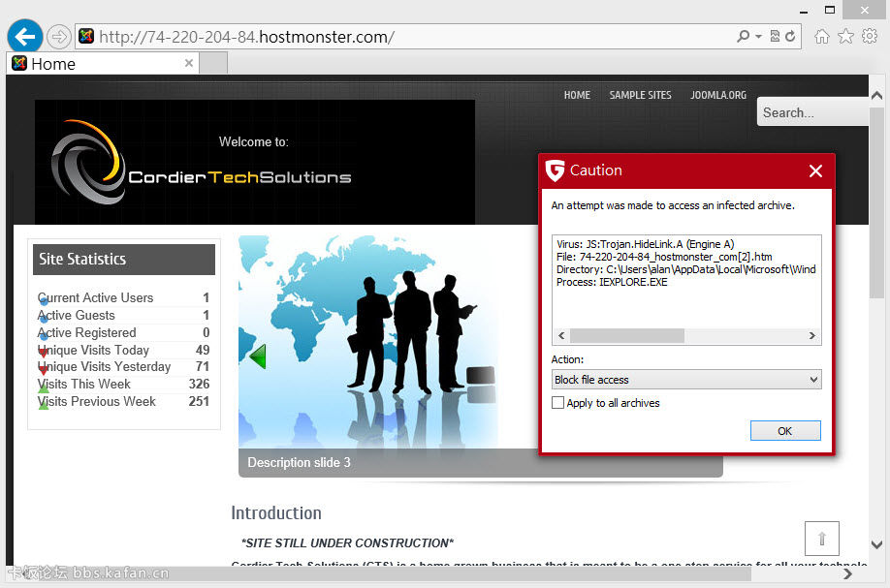This screenshot has height=588, width=890.
Task: Maximize the browser window
Action: 829,10
